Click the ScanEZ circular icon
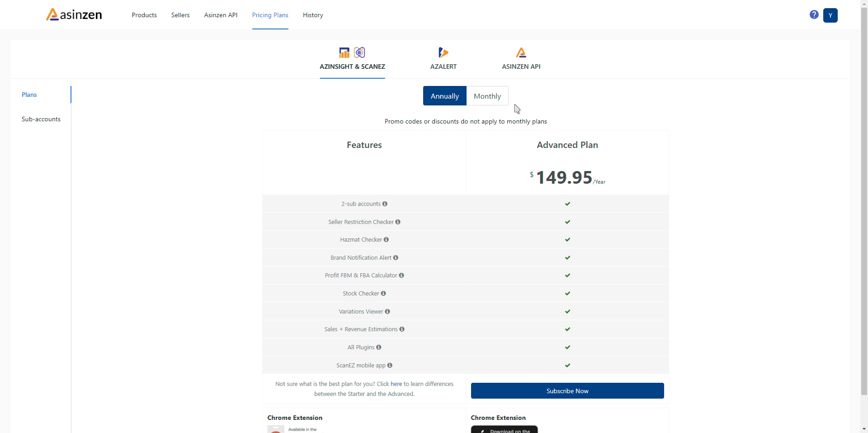The image size is (868, 433). point(360,52)
